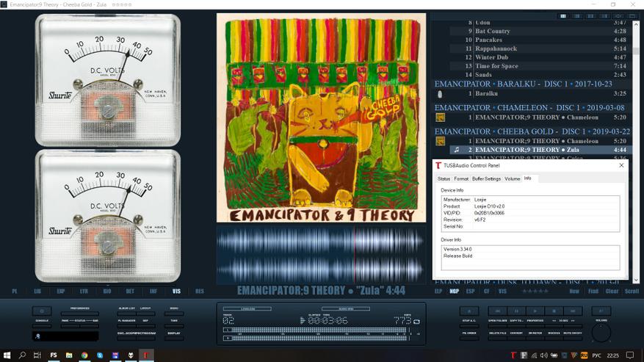Image resolution: width=644 pixels, height=362 pixels.
Task: Click the Next track transport button
Action: point(573,311)
